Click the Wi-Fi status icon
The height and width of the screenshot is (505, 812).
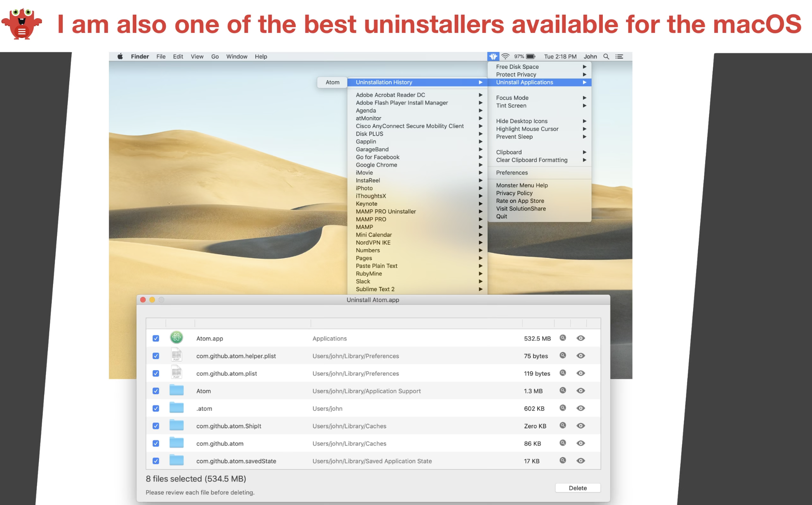(x=505, y=57)
